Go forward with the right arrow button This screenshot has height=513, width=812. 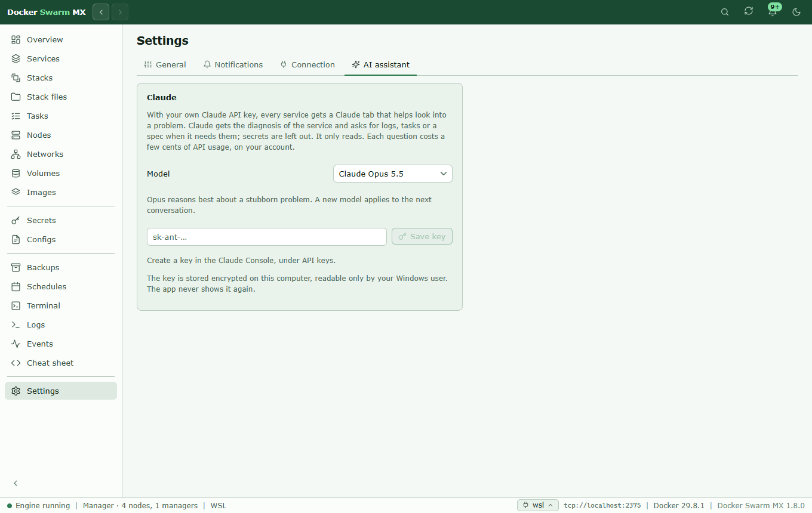tap(120, 12)
